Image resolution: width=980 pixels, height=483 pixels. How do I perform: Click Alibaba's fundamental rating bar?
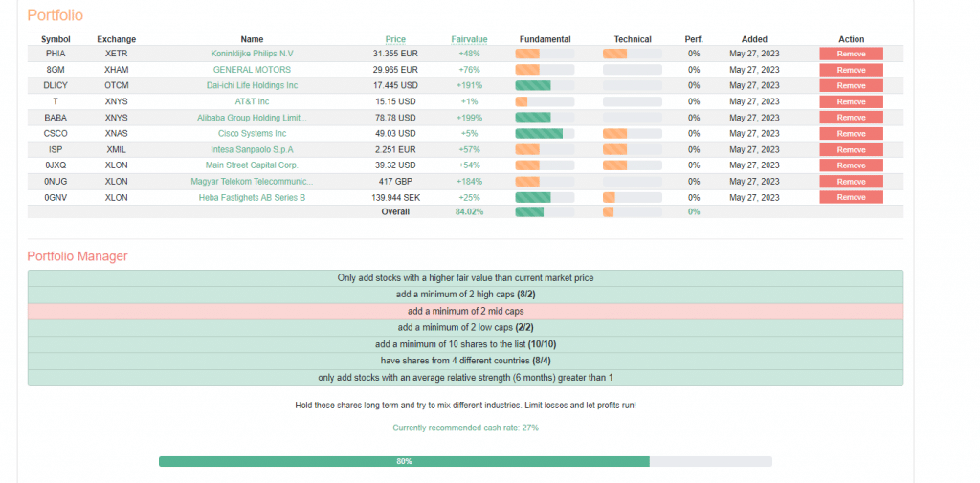tap(545, 118)
